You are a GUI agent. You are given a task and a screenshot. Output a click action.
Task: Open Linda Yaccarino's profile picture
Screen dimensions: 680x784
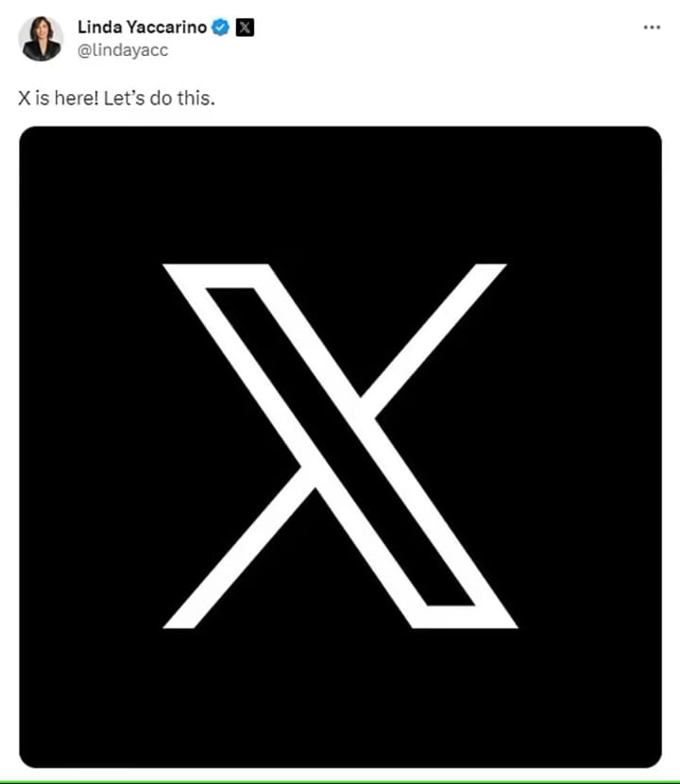[41, 39]
